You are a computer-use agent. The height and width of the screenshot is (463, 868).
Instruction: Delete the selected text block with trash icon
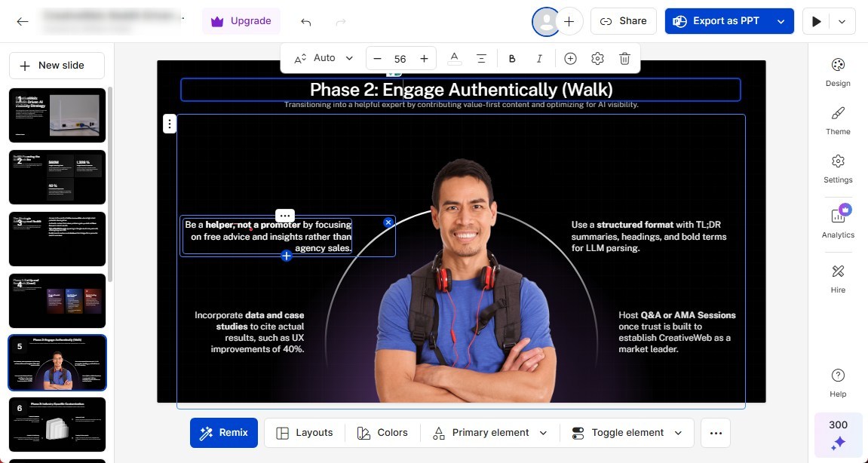(624, 58)
